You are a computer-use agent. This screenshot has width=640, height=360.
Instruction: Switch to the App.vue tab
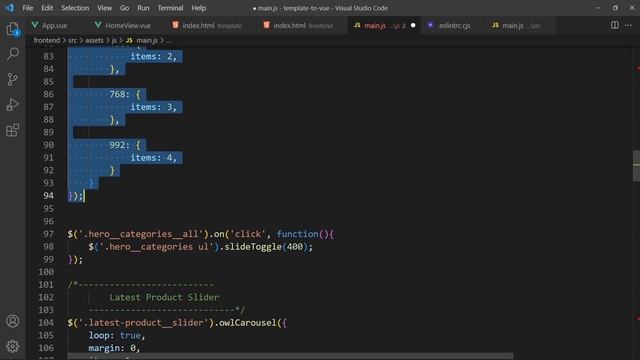click(55, 25)
